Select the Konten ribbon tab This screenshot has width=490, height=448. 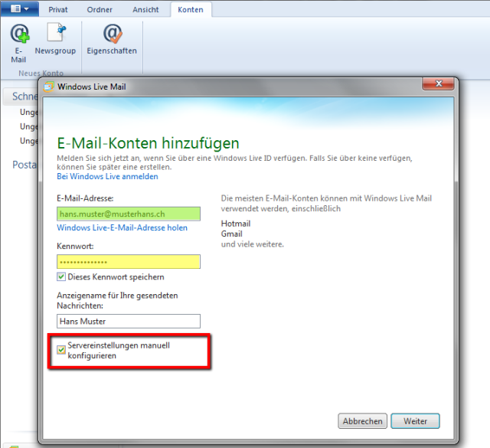(x=191, y=10)
